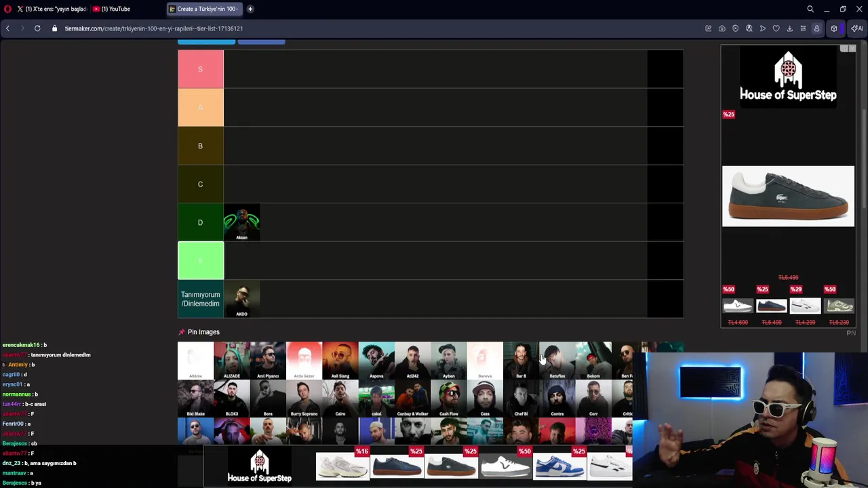Click the large Lacoste sneaker ad image

[x=788, y=196]
